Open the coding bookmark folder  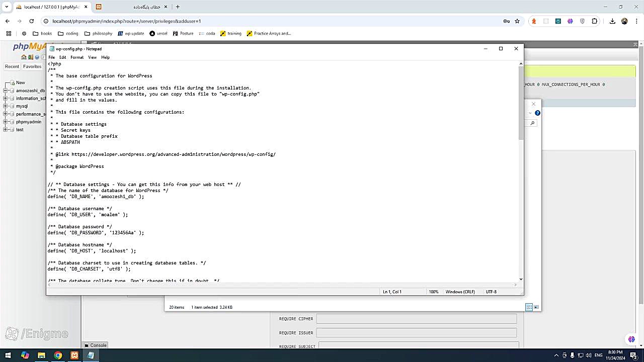point(68,34)
